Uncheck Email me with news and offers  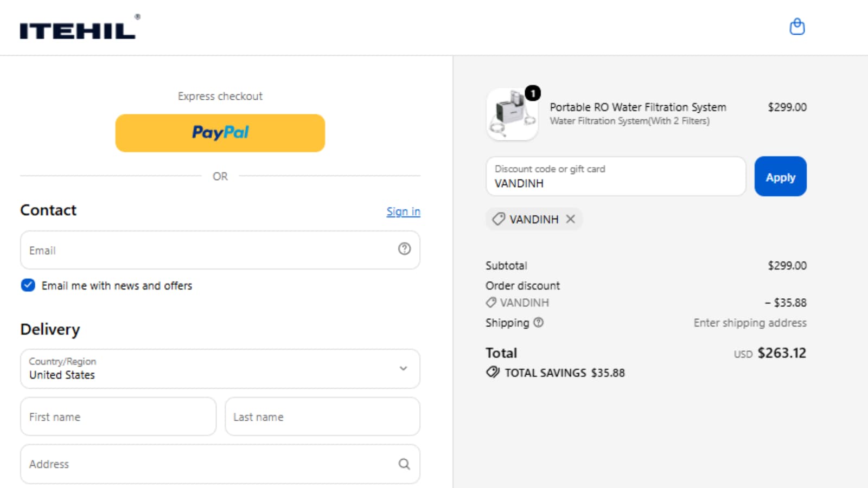[x=28, y=285]
